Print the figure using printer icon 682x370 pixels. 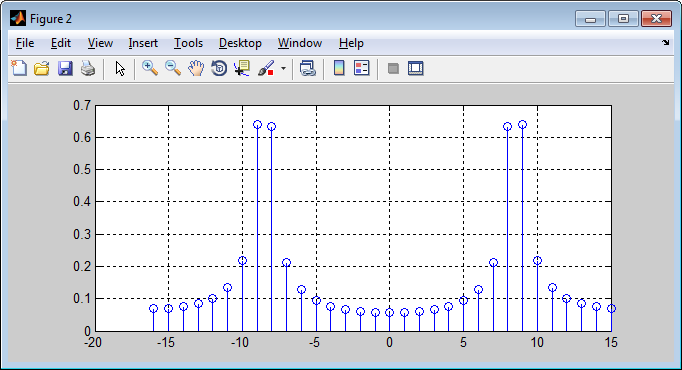[x=88, y=68]
